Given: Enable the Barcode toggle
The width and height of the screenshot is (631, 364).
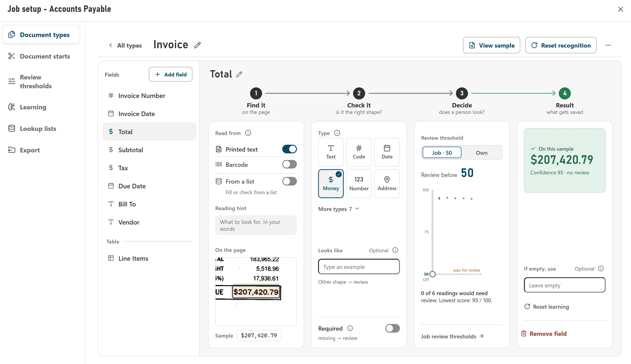Looking at the screenshot, I should (x=289, y=165).
